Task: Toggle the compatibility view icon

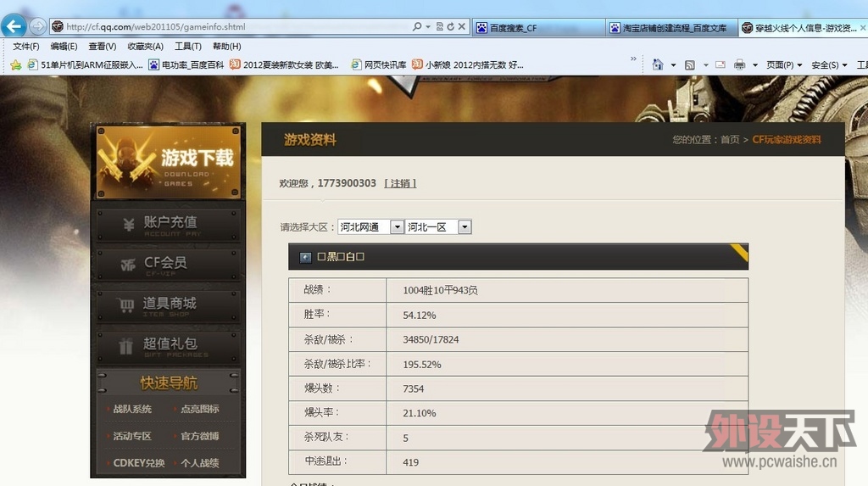Action: pyautogui.click(x=440, y=26)
